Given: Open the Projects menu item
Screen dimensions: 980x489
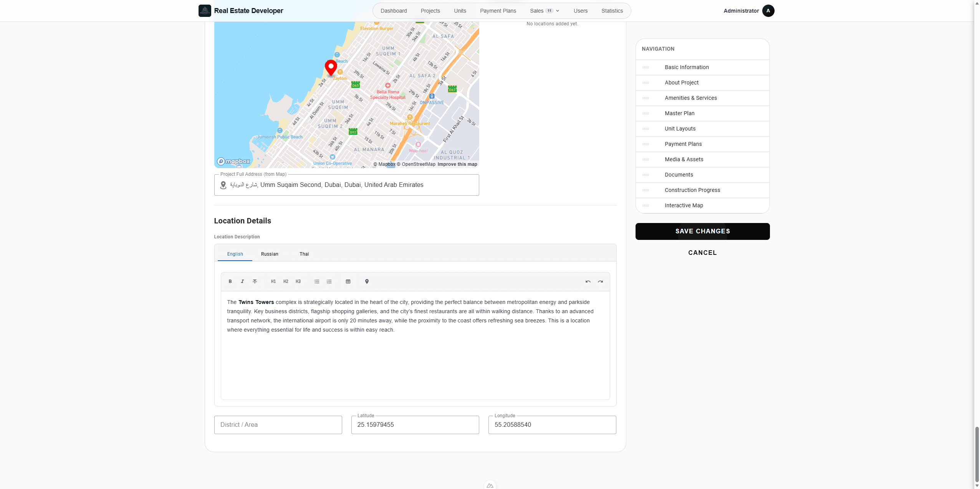Looking at the screenshot, I should 430,11.
